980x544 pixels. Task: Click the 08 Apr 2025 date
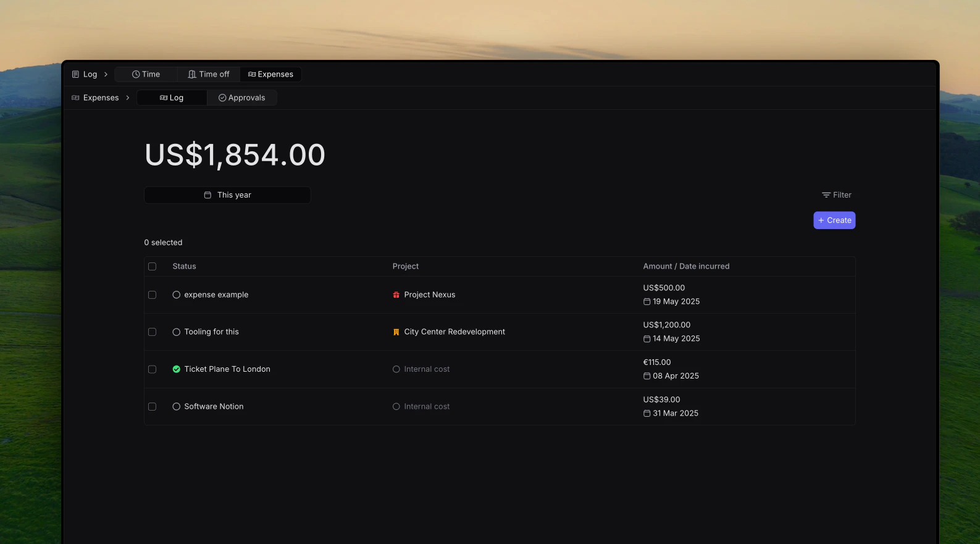point(676,376)
